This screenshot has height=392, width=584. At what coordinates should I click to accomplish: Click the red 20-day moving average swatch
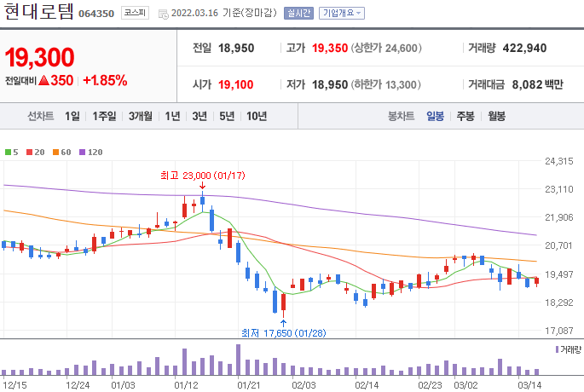click(x=30, y=152)
